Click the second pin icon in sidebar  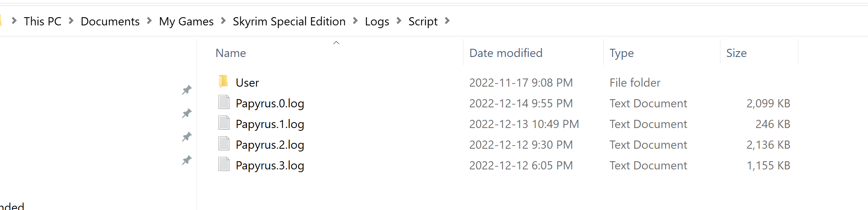pyautogui.click(x=187, y=114)
